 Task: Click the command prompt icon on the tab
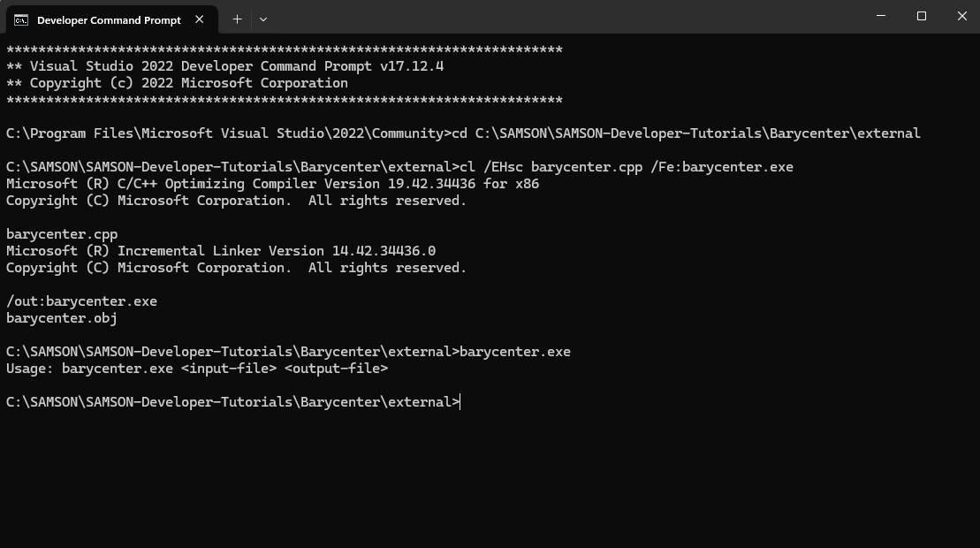tap(22, 19)
